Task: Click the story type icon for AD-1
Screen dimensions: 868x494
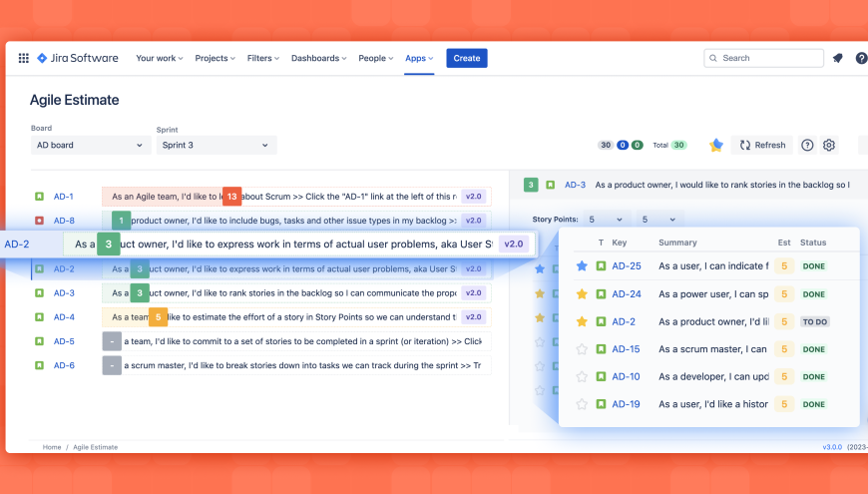Action: [x=39, y=197]
